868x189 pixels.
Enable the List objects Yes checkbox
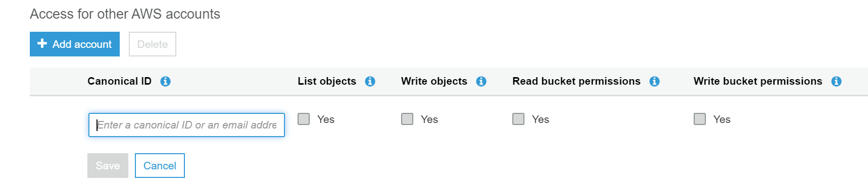click(x=304, y=119)
